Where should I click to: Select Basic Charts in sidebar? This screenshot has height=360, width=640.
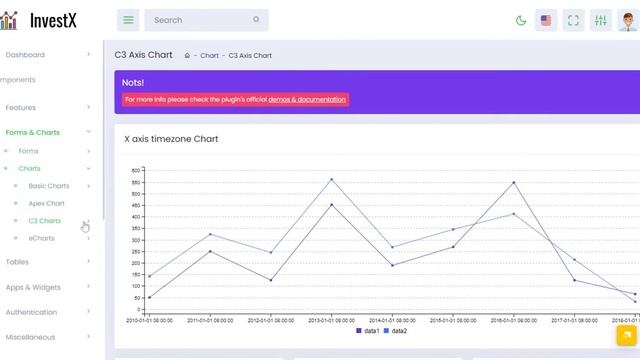pos(49,186)
